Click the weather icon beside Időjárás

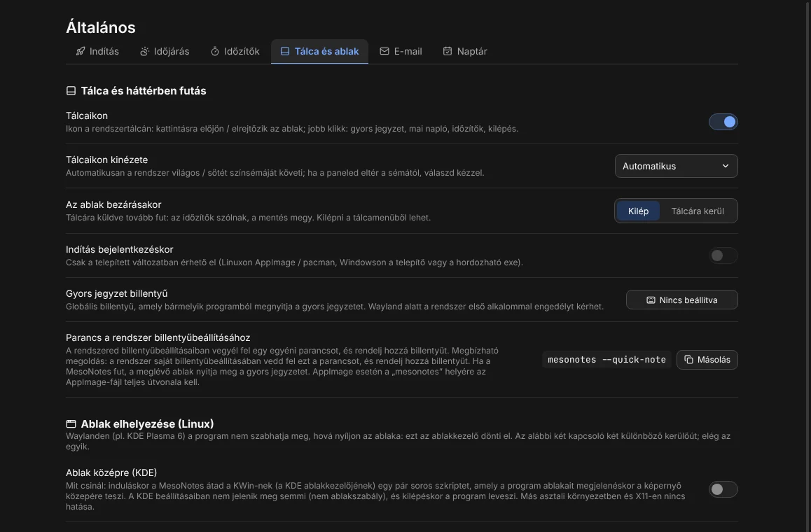coord(144,51)
